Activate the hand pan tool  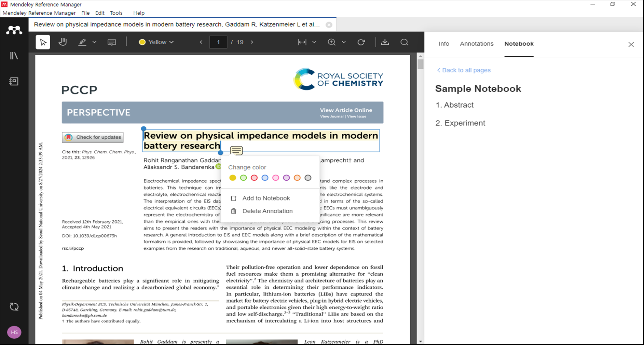click(x=63, y=42)
